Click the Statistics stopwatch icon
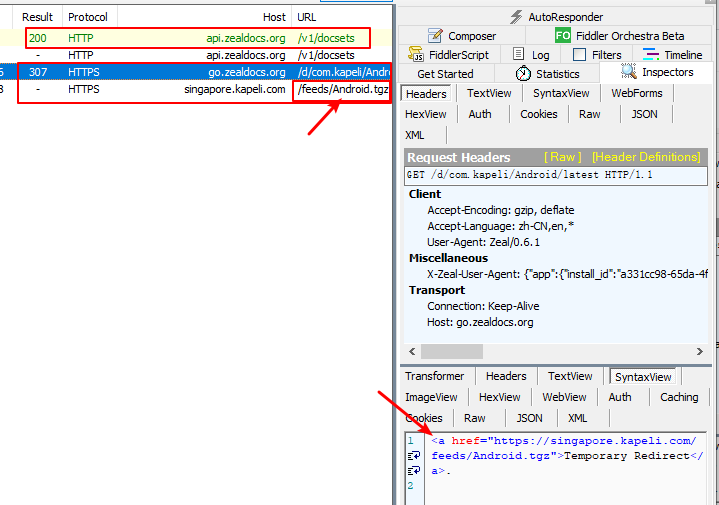719x505 pixels. point(523,73)
